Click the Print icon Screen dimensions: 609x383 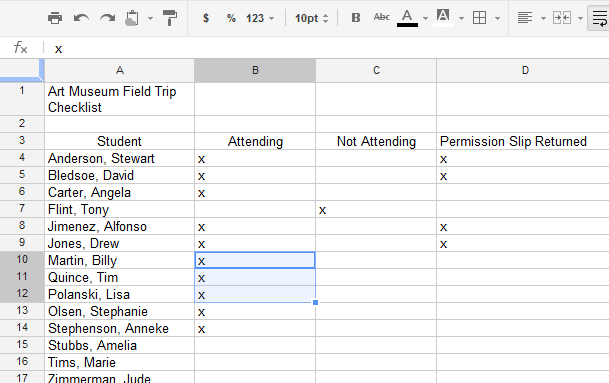pyautogui.click(x=55, y=18)
